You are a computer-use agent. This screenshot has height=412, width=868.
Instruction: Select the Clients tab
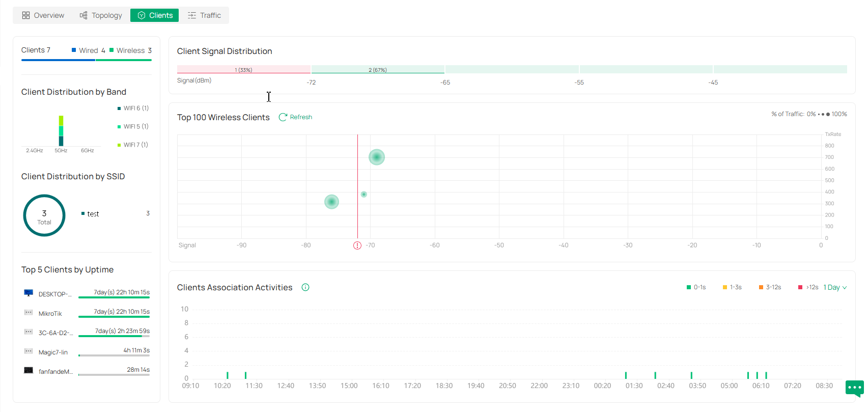coord(155,15)
